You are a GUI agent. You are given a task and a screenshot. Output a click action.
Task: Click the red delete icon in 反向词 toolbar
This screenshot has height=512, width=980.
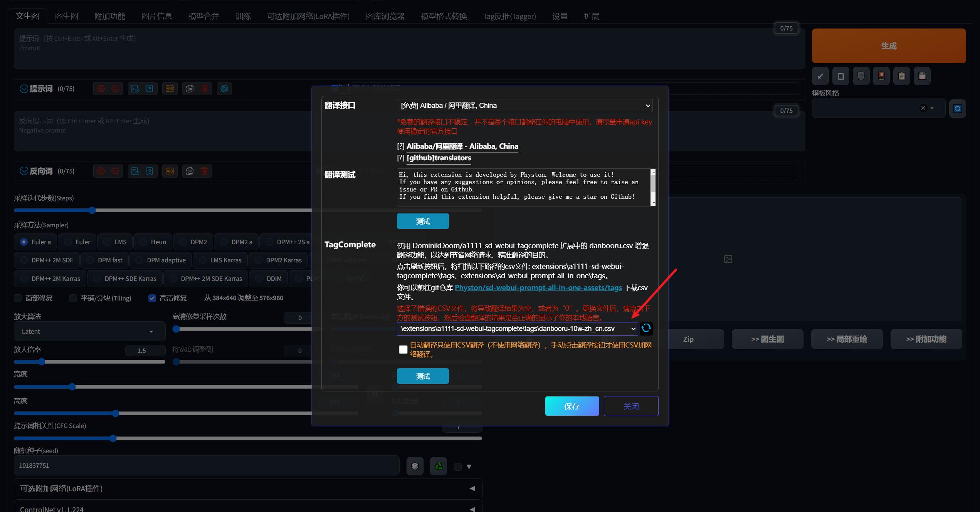pos(204,171)
